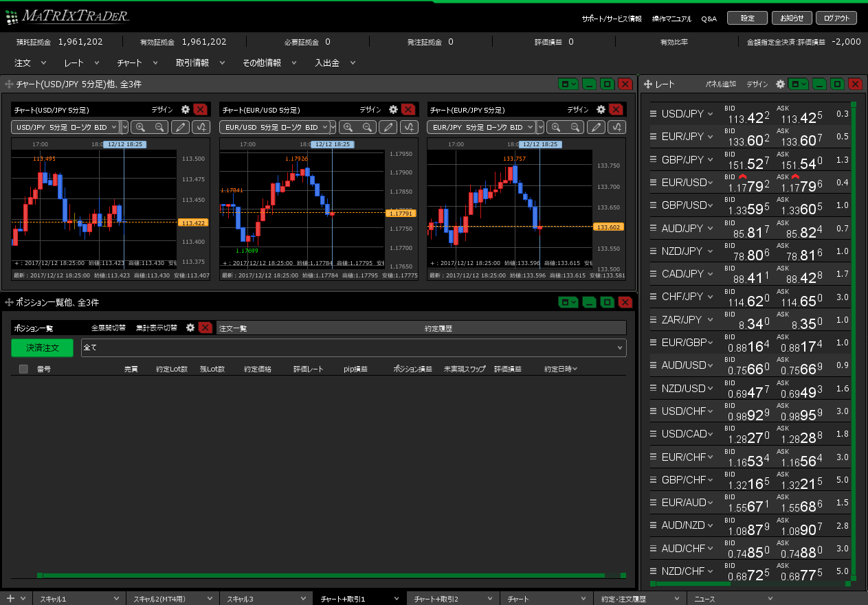Open the ポジション一覧 settings gear

[x=190, y=328]
